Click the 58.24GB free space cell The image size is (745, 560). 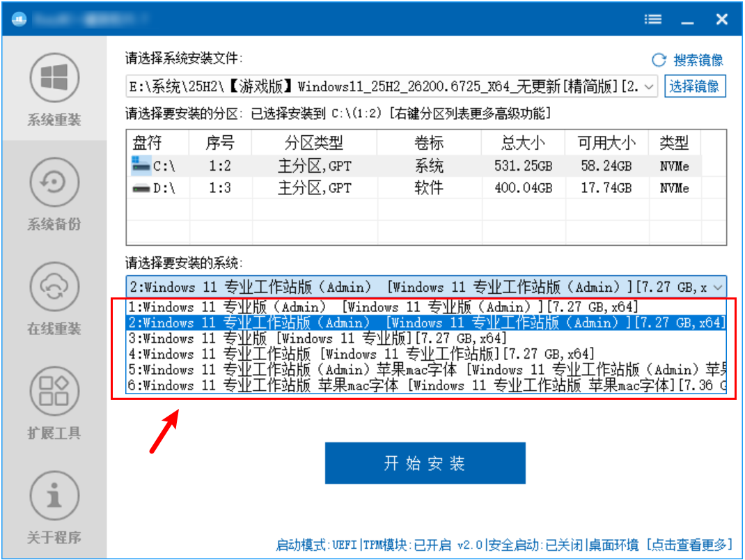606,166
